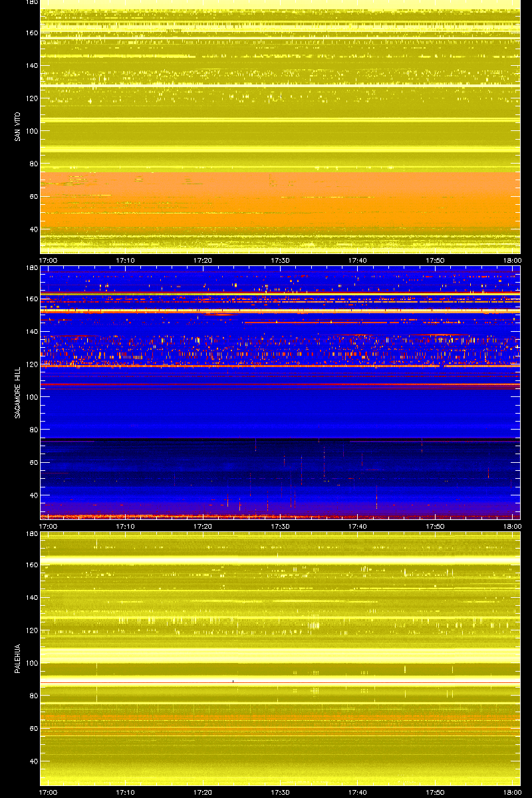Viewport: 532px width, 798px height.
Task: Select 17:30 time label below San Vito panel
Action: 281,260
